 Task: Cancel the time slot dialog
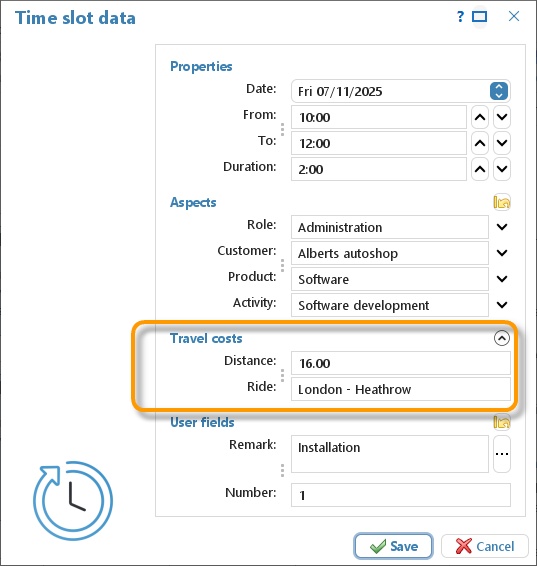pos(485,546)
